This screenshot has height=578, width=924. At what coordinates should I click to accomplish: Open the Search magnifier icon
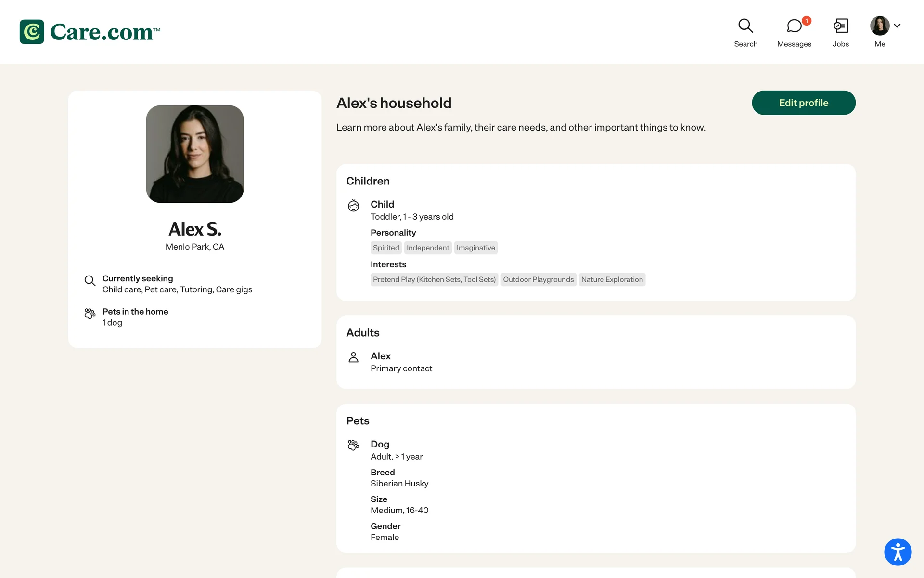coord(745,26)
